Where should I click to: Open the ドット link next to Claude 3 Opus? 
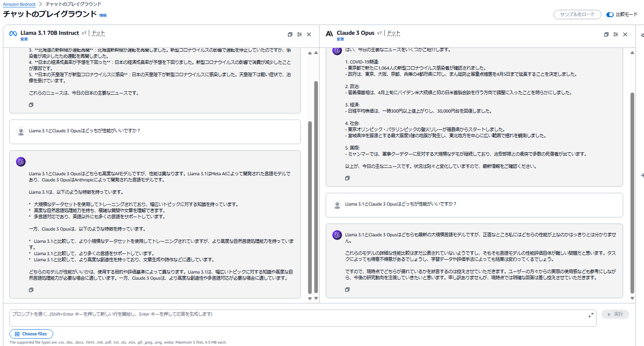tap(394, 33)
